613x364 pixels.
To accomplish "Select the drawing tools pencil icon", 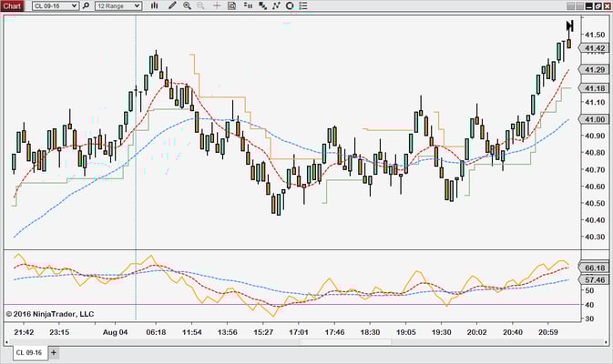I will 170,5.
